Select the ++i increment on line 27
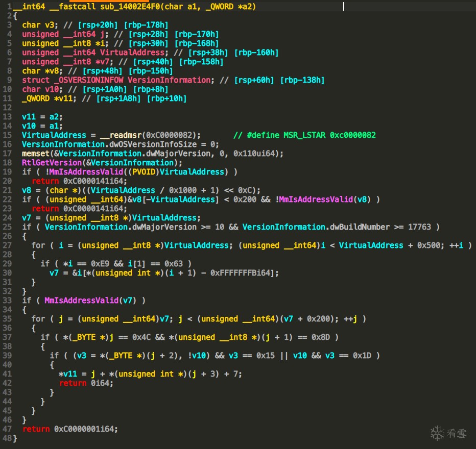 coord(456,245)
